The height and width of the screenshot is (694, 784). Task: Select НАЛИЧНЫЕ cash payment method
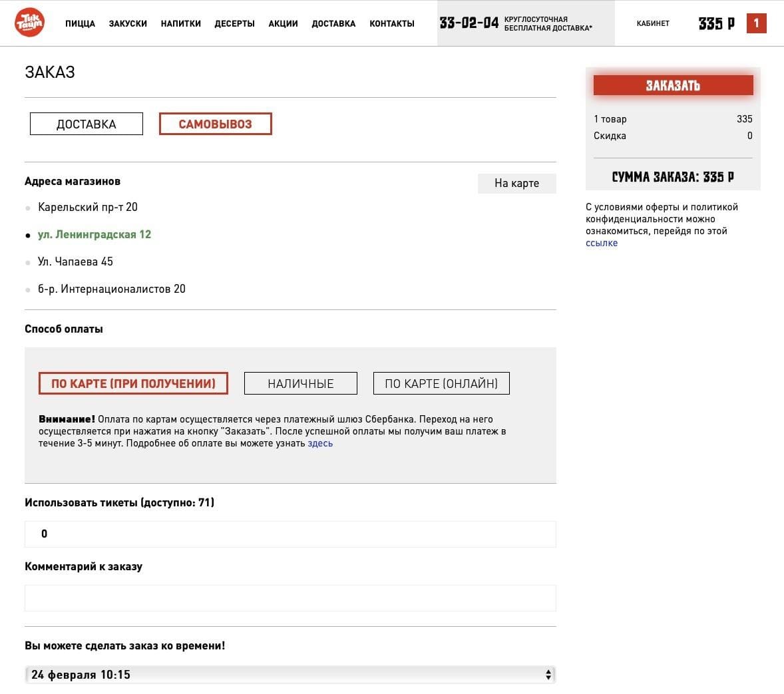(300, 383)
